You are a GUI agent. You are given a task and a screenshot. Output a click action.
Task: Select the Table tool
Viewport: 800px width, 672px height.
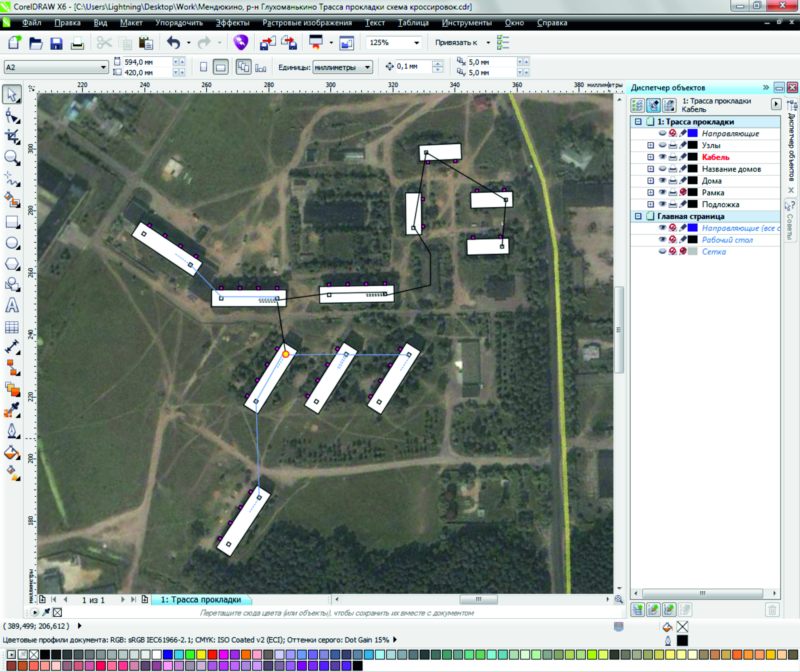12,327
